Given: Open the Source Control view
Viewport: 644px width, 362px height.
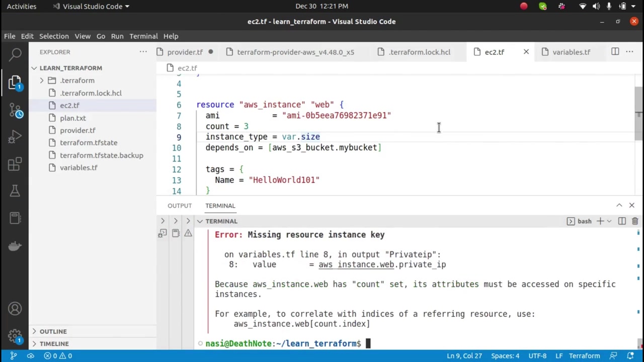Looking at the screenshot, I should 15,110.
